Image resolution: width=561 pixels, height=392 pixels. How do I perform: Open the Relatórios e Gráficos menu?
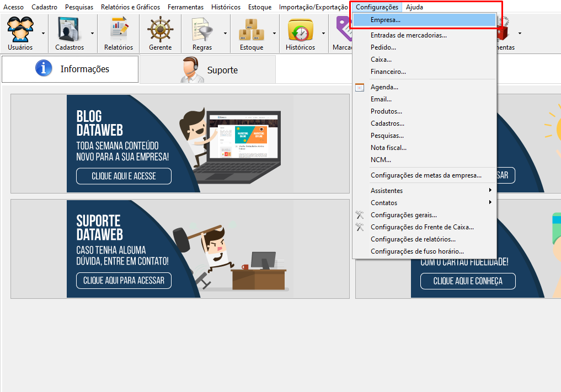[130, 7]
